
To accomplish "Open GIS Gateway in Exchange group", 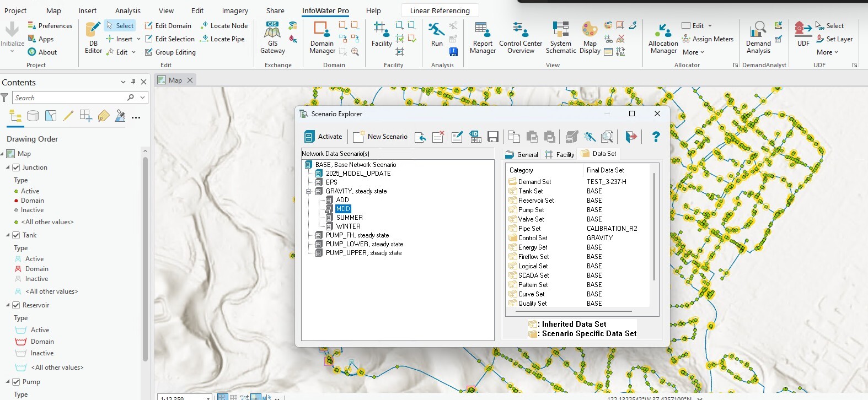I will click(272, 37).
